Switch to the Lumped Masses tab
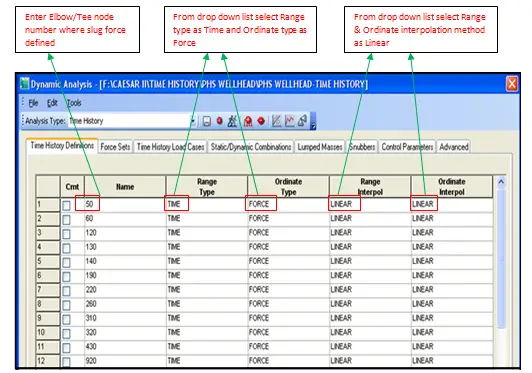The image size is (532, 373). (320, 147)
